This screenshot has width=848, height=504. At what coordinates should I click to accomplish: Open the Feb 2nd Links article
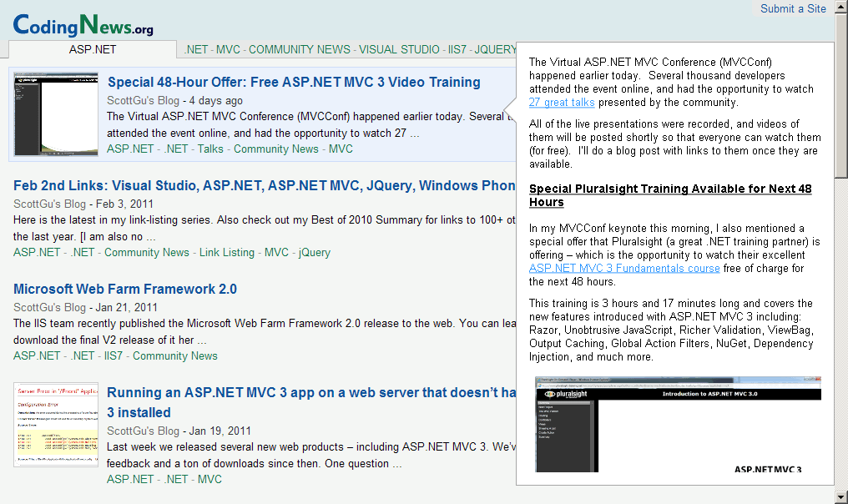click(x=265, y=185)
